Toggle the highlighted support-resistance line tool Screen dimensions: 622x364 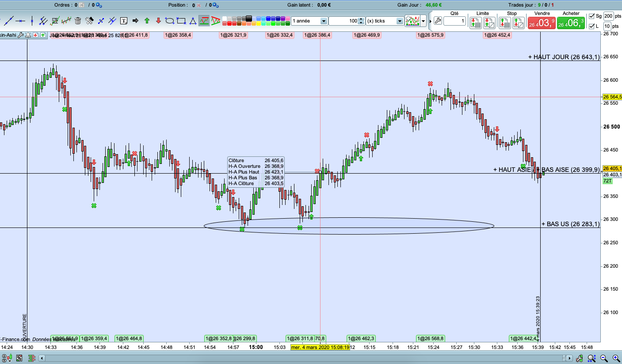204,20
